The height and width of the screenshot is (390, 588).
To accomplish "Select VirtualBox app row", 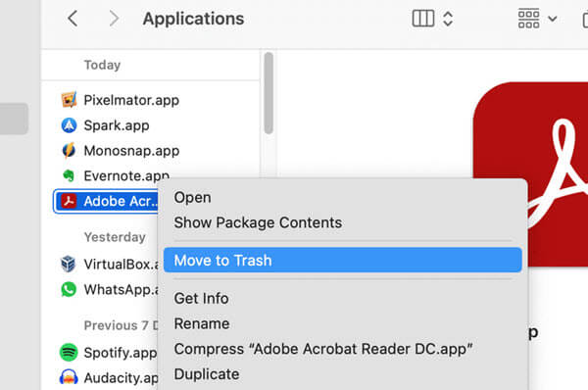I will tap(110, 264).
